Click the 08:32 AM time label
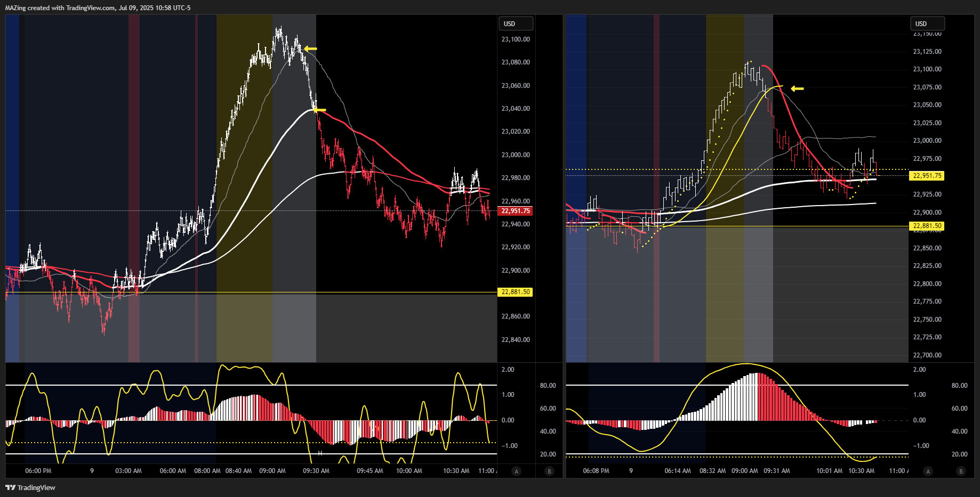This screenshot has height=497, width=980. click(713, 471)
